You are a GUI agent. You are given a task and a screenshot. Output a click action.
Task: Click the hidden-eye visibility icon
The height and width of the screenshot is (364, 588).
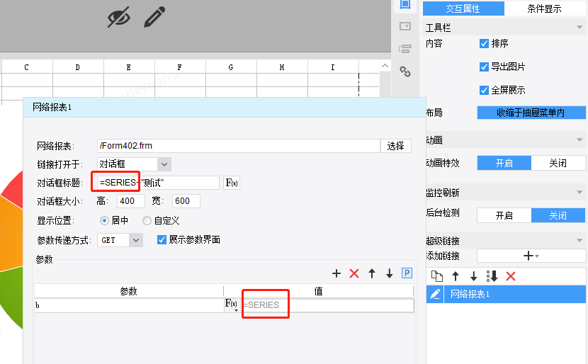pos(119,17)
